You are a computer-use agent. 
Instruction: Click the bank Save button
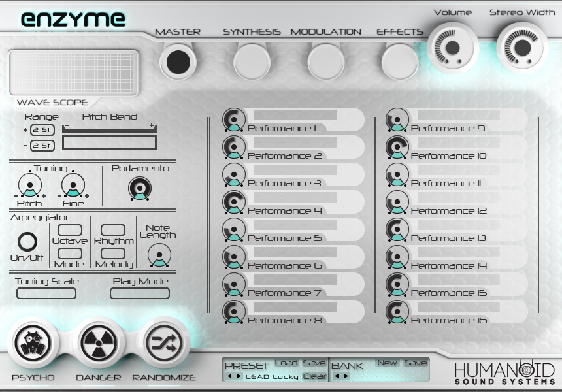point(415,363)
